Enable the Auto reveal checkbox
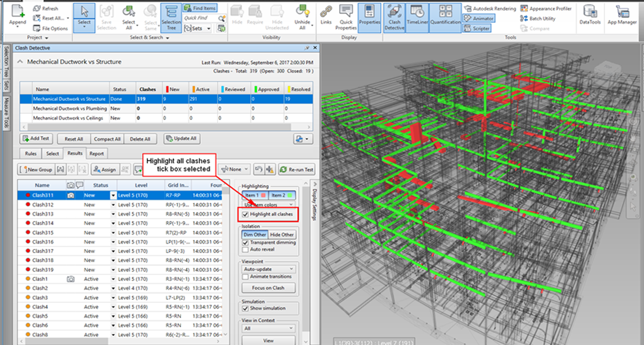 245,250
